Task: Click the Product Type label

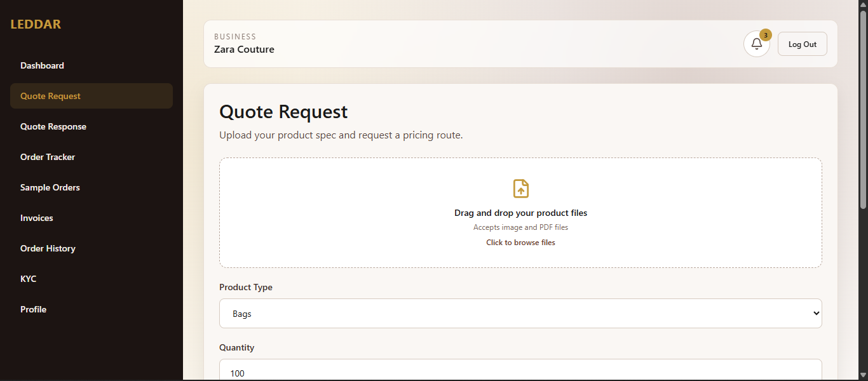Action: [x=246, y=287]
